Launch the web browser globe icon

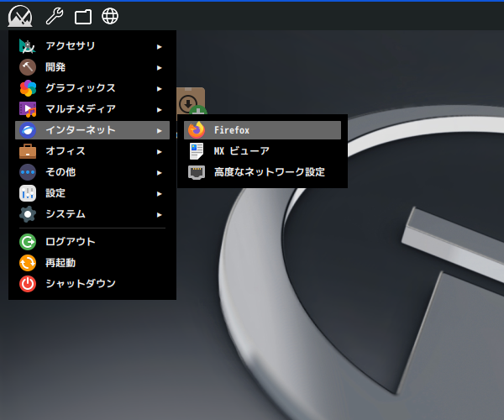109,16
